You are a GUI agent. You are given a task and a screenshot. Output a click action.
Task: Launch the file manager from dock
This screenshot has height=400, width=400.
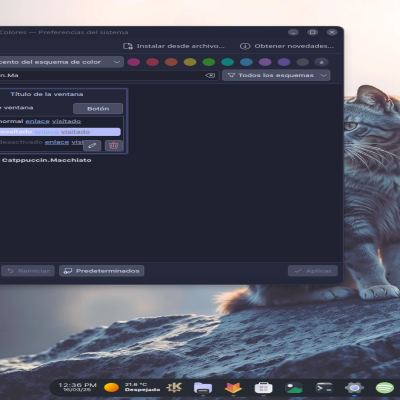(x=203, y=388)
